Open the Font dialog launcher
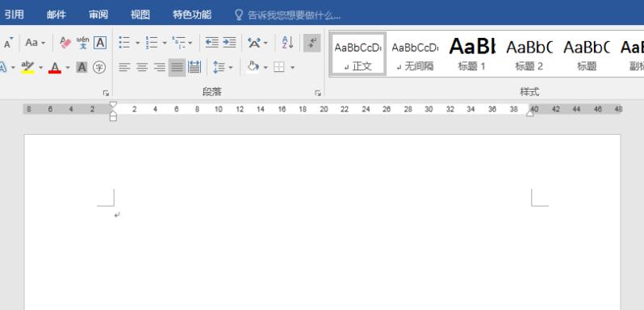 point(106,93)
